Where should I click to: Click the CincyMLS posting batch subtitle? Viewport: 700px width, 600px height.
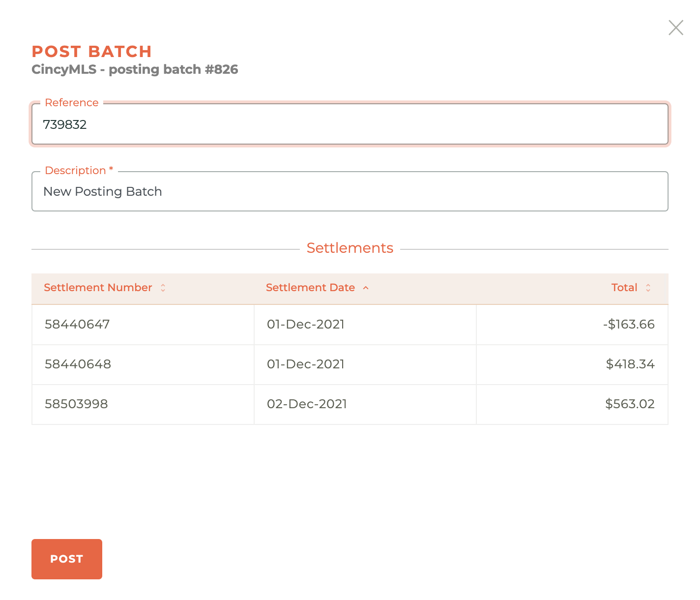click(135, 69)
